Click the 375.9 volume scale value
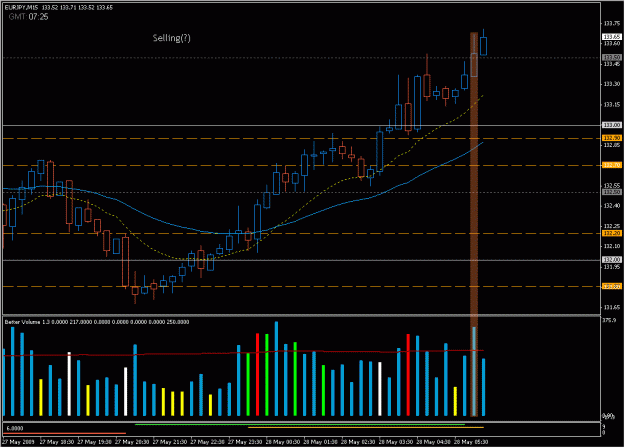Viewport: 625px width, 448px height. 609,320
